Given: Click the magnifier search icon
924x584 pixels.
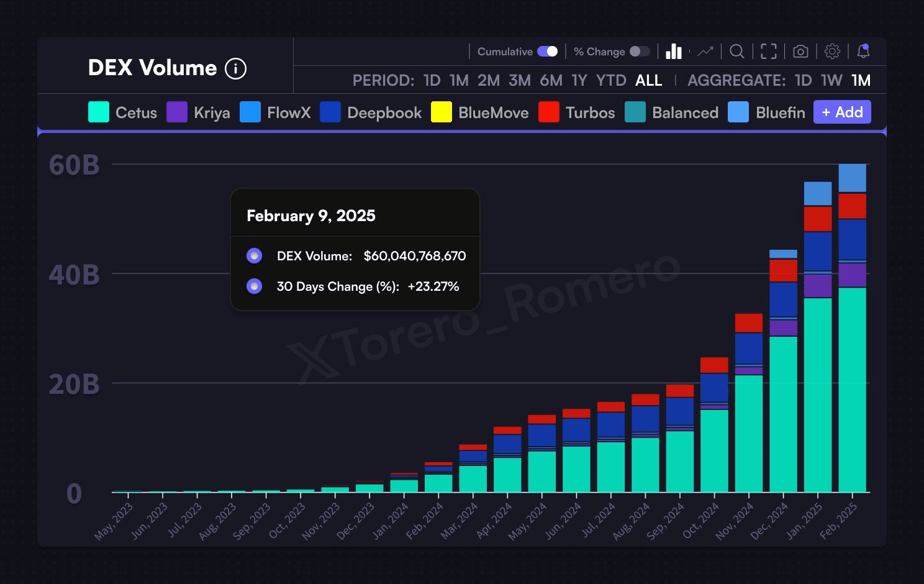Looking at the screenshot, I should point(736,52).
